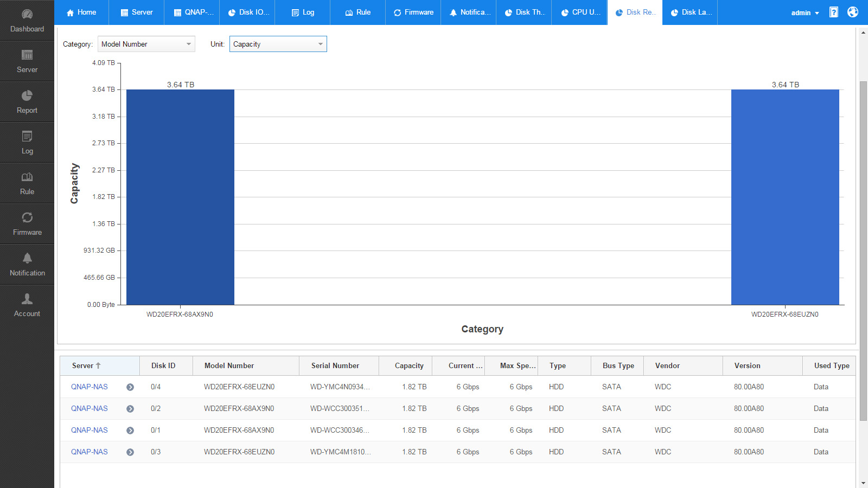Sort by Capacity column header
Image resolution: width=868 pixels, height=488 pixels.
[405, 365]
